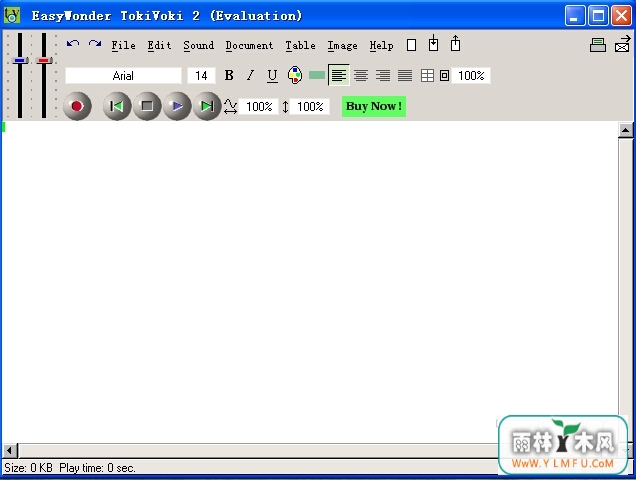The height and width of the screenshot is (480, 636).
Task: Open the font size 14 box
Action: point(201,75)
